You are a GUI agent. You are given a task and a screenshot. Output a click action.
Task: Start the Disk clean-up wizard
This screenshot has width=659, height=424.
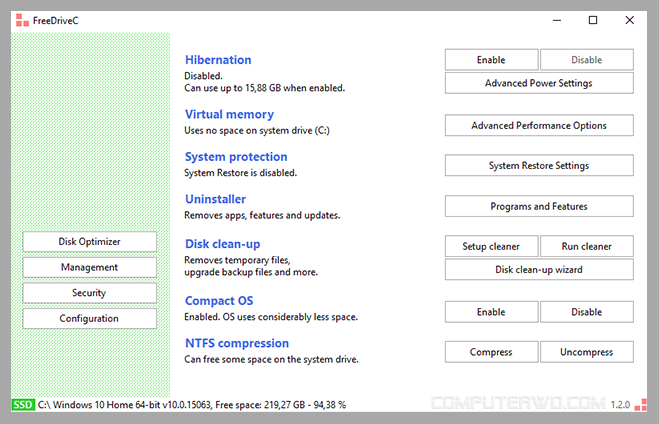(x=539, y=269)
